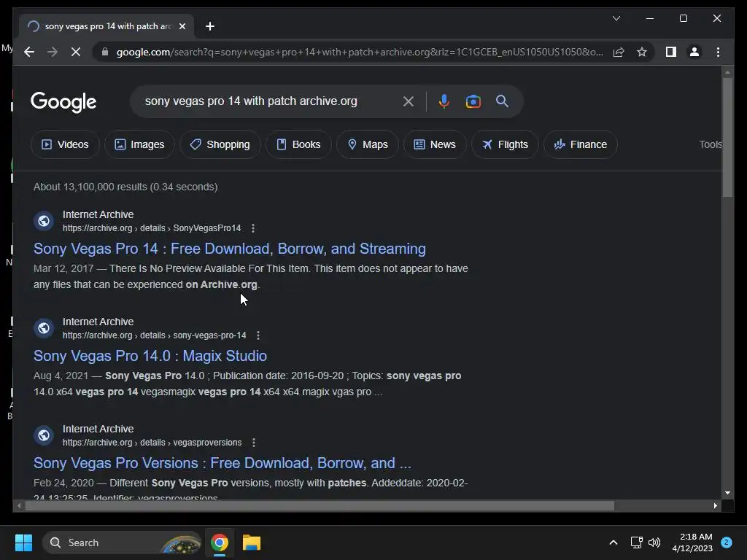Switch to Shopping results
This screenshot has height=560, width=747.
(x=220, y=144)
